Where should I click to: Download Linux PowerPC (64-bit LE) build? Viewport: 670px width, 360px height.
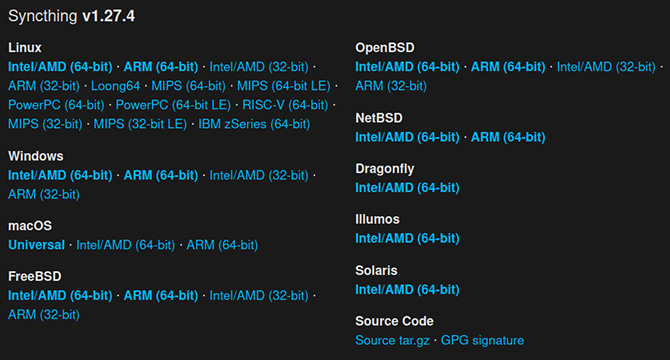(173, 105)
